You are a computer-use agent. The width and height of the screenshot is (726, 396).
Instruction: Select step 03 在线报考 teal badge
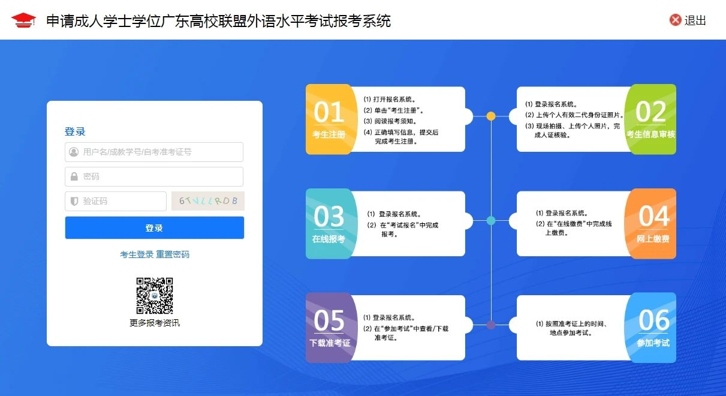point(330,224)
